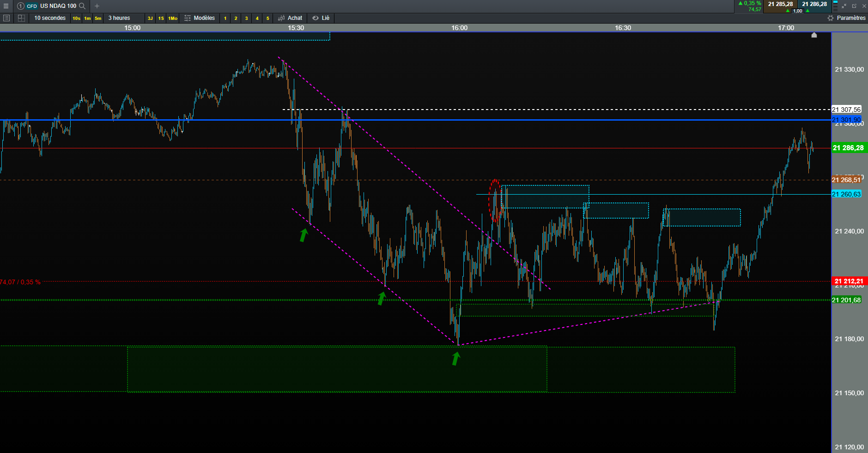Click the 21 330,00 price axis label
Screen dimensions: 868x453
click(849, 69)
